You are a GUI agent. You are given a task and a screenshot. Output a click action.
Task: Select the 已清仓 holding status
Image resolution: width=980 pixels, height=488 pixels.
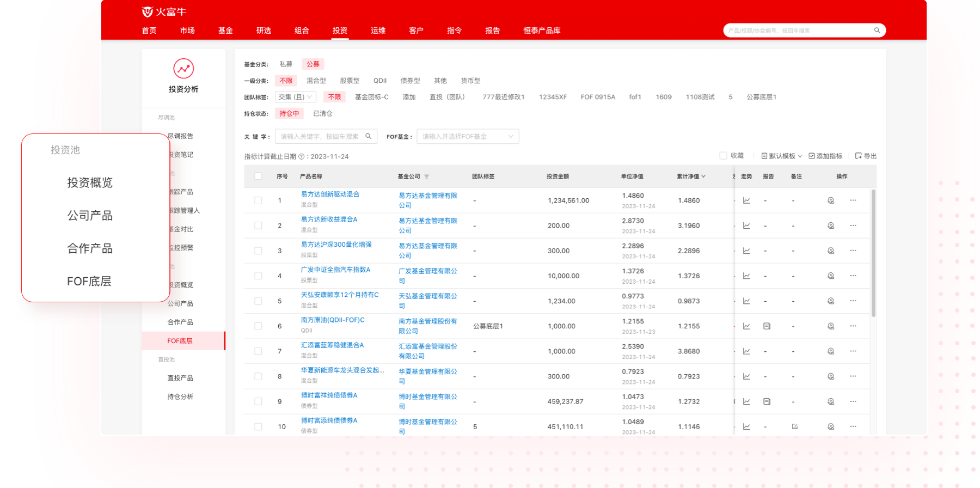click(x=322, y=113)
